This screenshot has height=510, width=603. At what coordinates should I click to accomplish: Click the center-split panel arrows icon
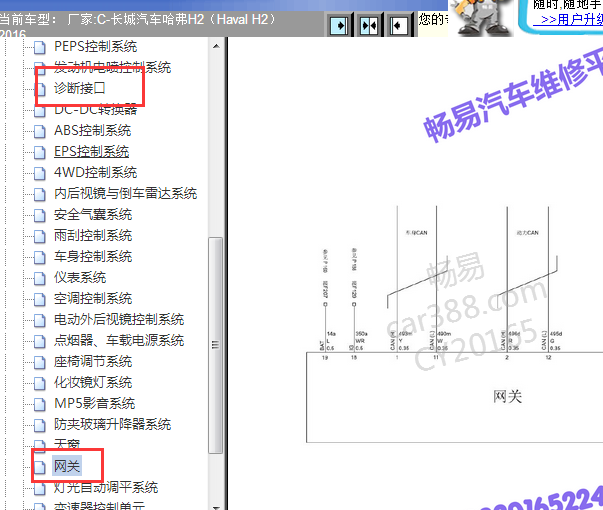click(369, 25)
